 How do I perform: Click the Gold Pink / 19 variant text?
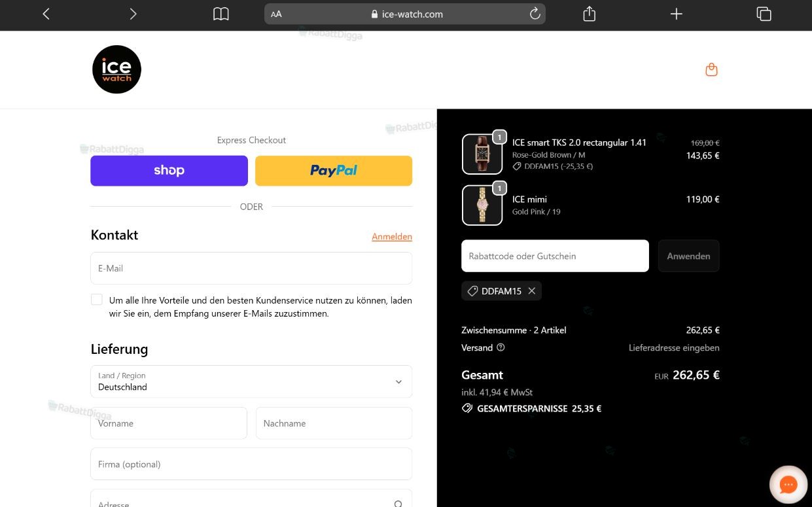click(x=537, y=211)
